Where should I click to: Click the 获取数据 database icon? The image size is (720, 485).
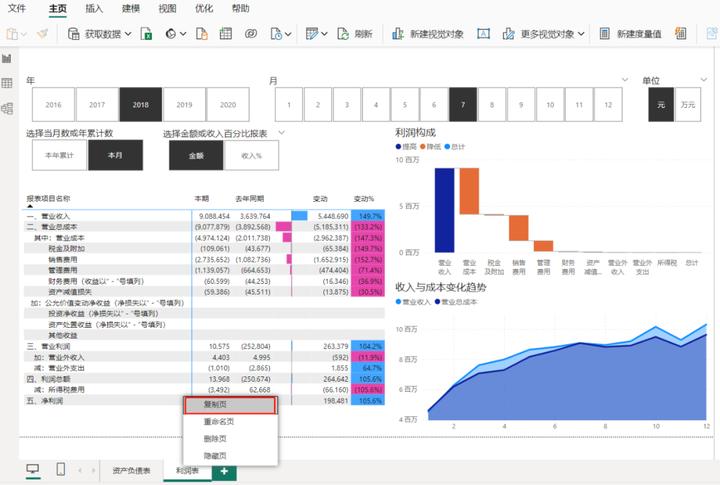73,34
